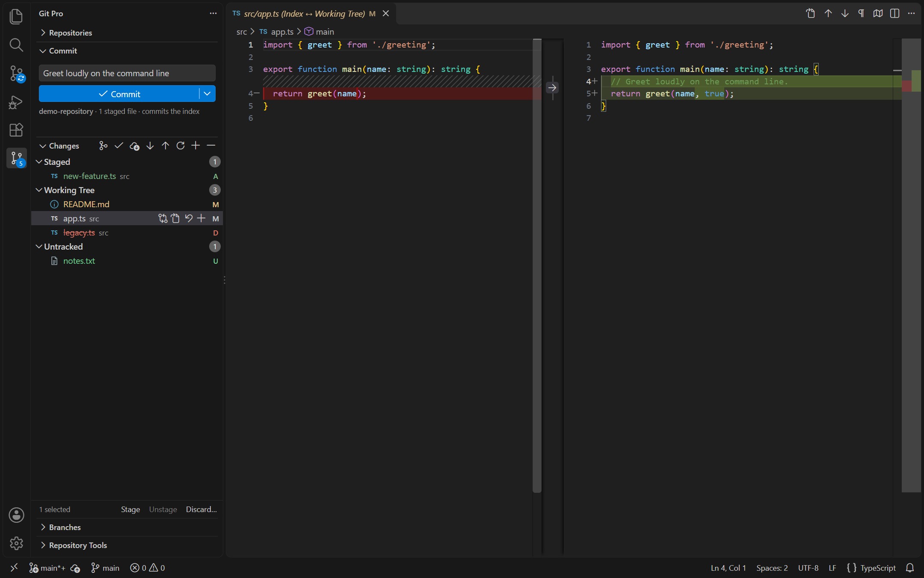Open the Run and Debug view
Screen dimensions: 924x578
tap(16, 102)
